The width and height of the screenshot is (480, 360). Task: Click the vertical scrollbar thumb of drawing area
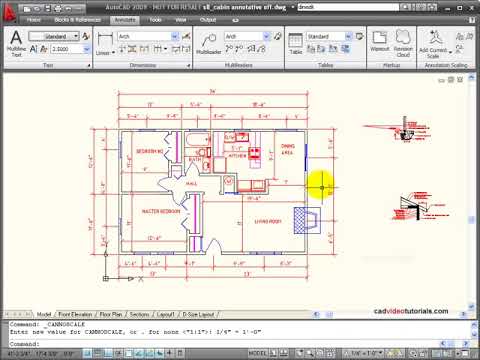471,220
